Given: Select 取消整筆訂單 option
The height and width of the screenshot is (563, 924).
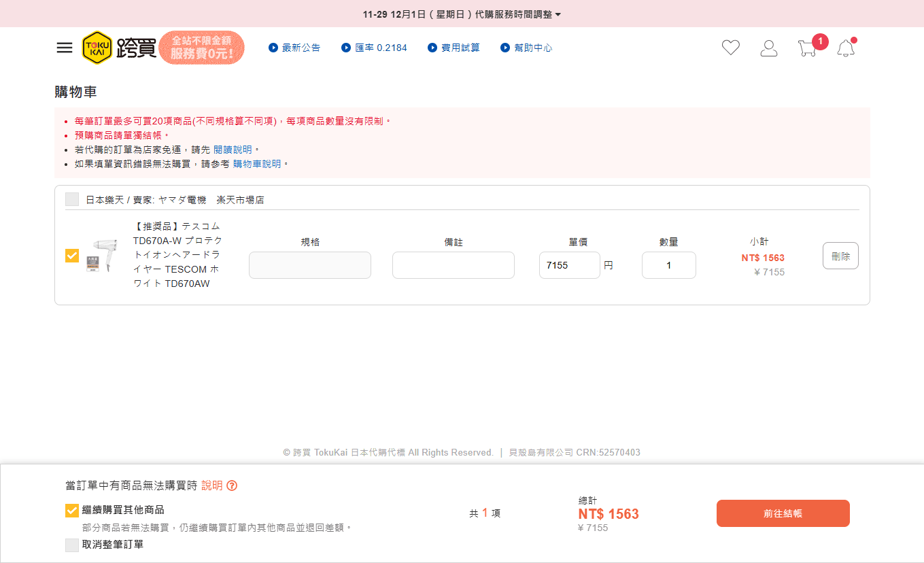Looking at the screenshot, I should pyautogui.click(x=72, y=545).
